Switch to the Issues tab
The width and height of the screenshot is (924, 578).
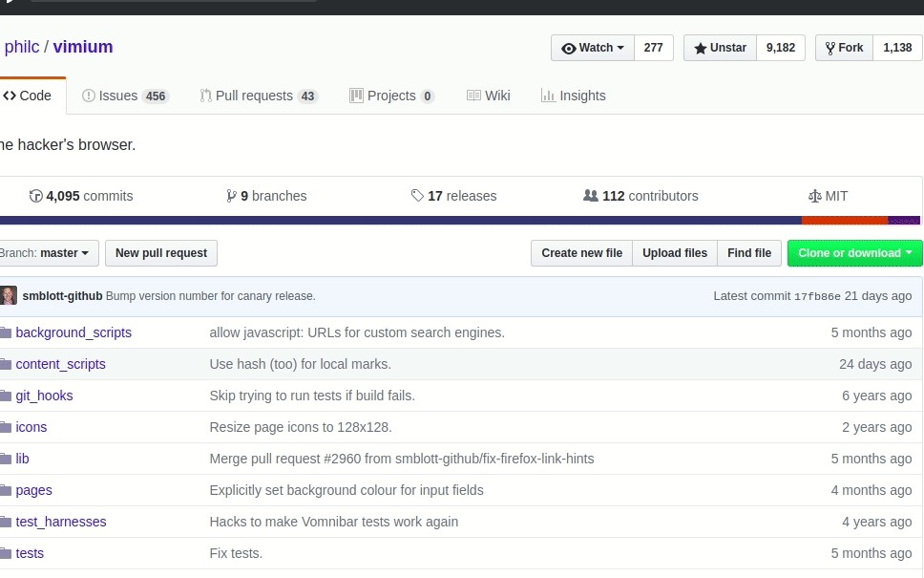[x=125, y=96]
